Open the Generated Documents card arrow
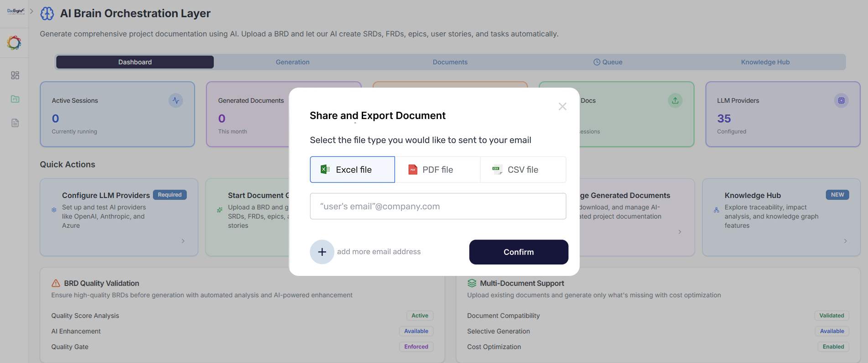The image size is (868, 363). pos(680,232)
